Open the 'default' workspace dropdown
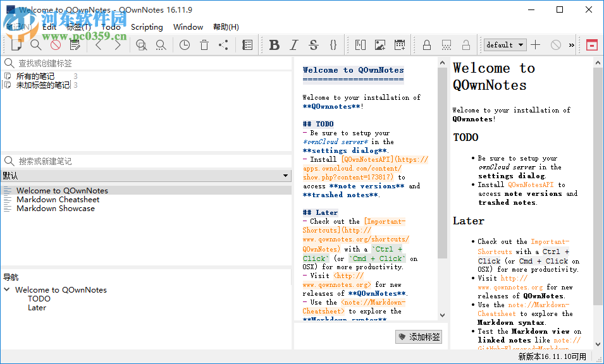Viewport: 604px width, 364px height. pyautogui.click(x=505, y=45)
